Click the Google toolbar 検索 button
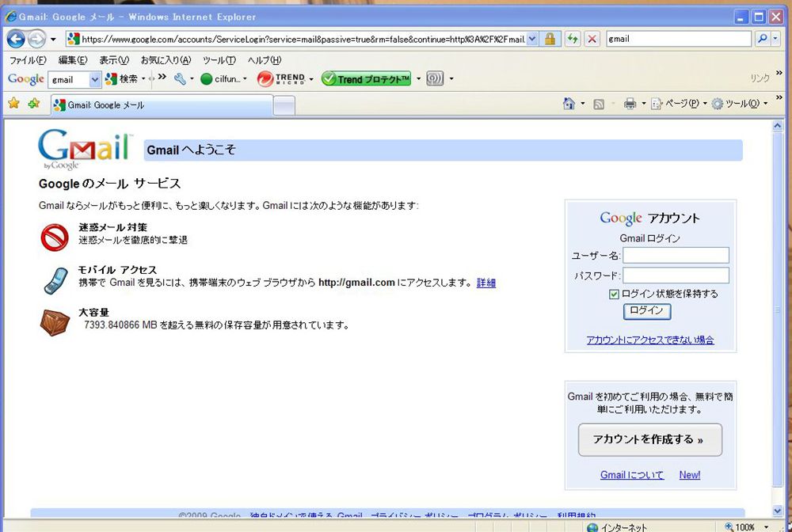792x532 pixels. tap(122, 79)
